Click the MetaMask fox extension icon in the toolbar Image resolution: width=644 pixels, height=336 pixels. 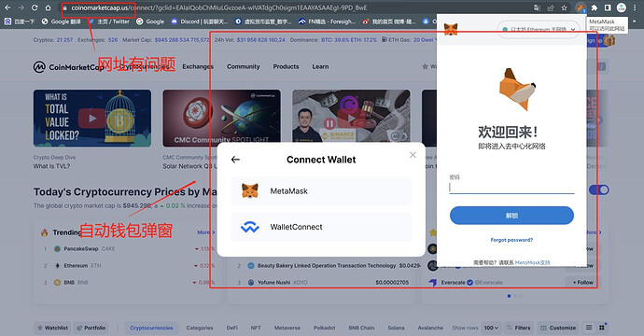pos(581,7)
